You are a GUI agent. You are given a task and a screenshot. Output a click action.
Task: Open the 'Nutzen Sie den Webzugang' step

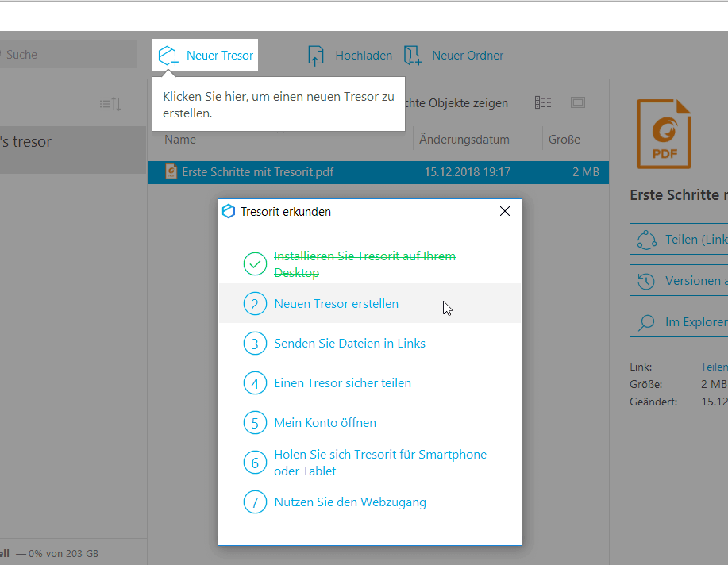tap(350, 502)
